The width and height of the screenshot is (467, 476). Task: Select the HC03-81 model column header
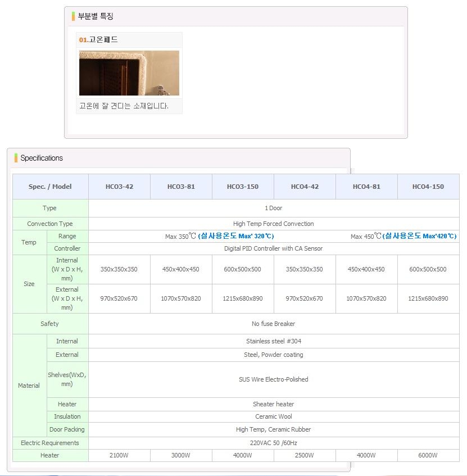(x=181, y=187)
